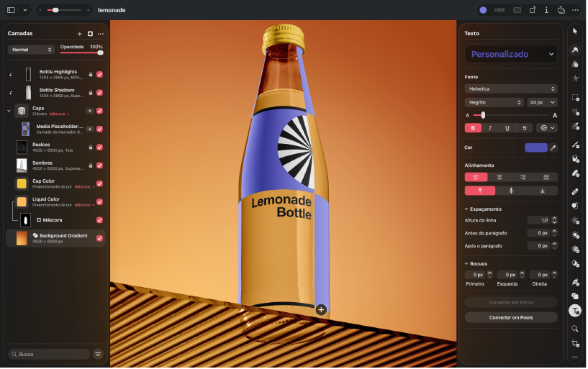Select the Type tool in the toolbar
588x369 pixels.
coord(576,311)
